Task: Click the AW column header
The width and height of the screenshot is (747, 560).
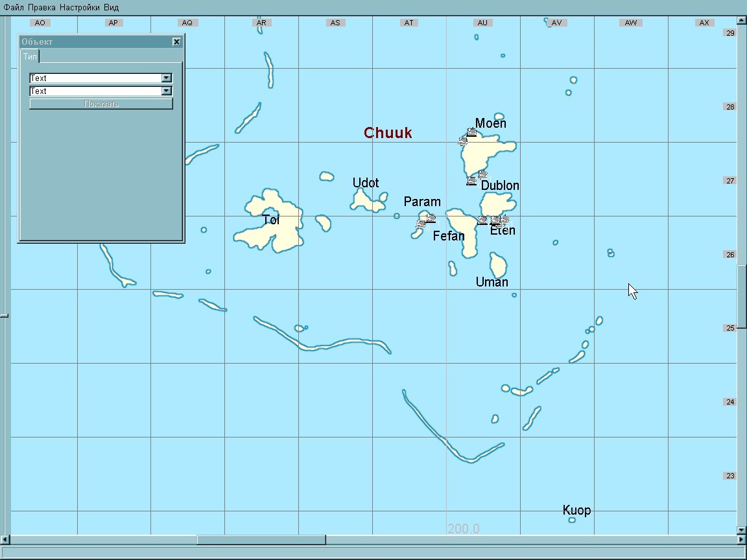Action: pos(631,23)
